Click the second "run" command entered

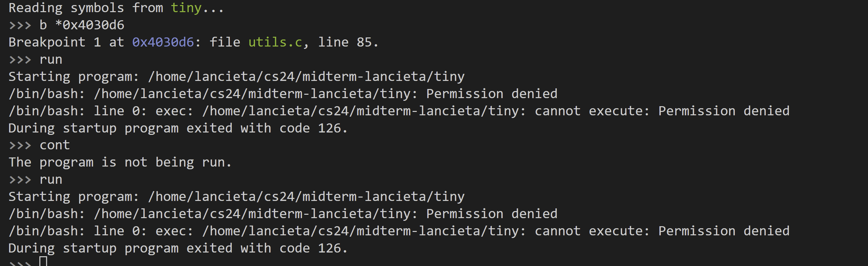51,180
